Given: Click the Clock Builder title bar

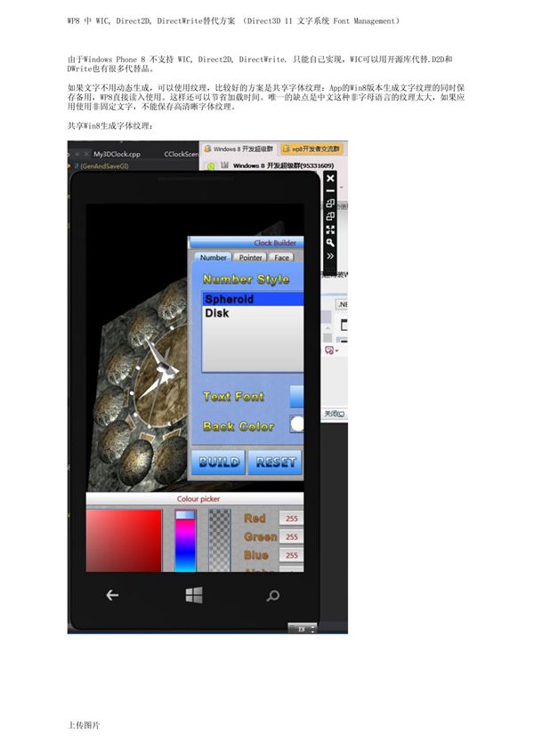Looking at the screenshot, I should coord(246,243).
